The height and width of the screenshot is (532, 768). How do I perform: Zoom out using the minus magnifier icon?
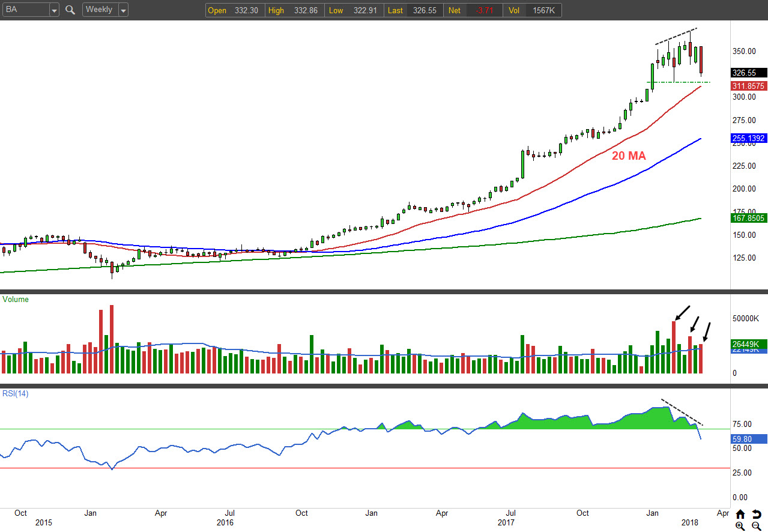(757, 526)
